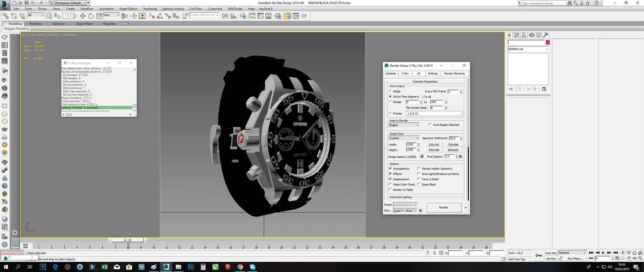Click the Width input field
Image resolution: width=644 pixels, height=272 pixels.
point(411,145)
